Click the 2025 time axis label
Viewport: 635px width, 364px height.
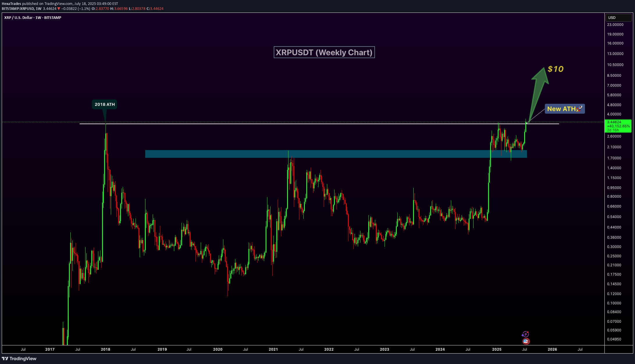tap(497, 349)
